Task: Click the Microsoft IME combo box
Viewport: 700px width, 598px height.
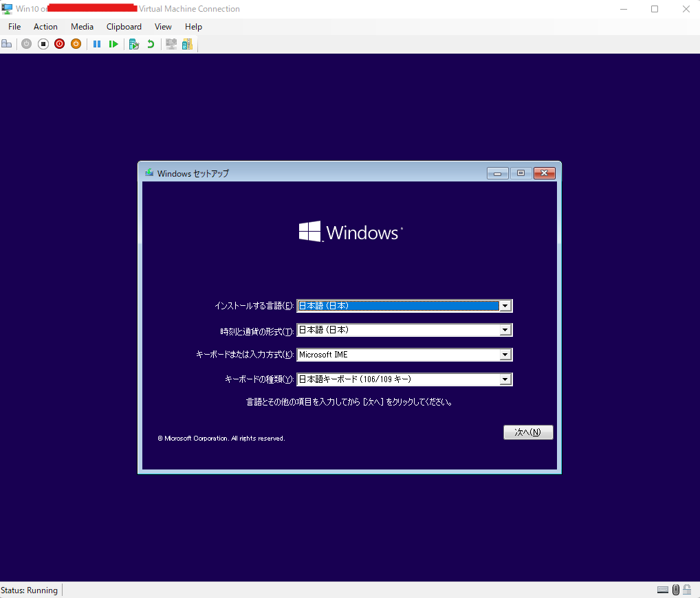Action: pyautogui.click(x=404, y=355)
